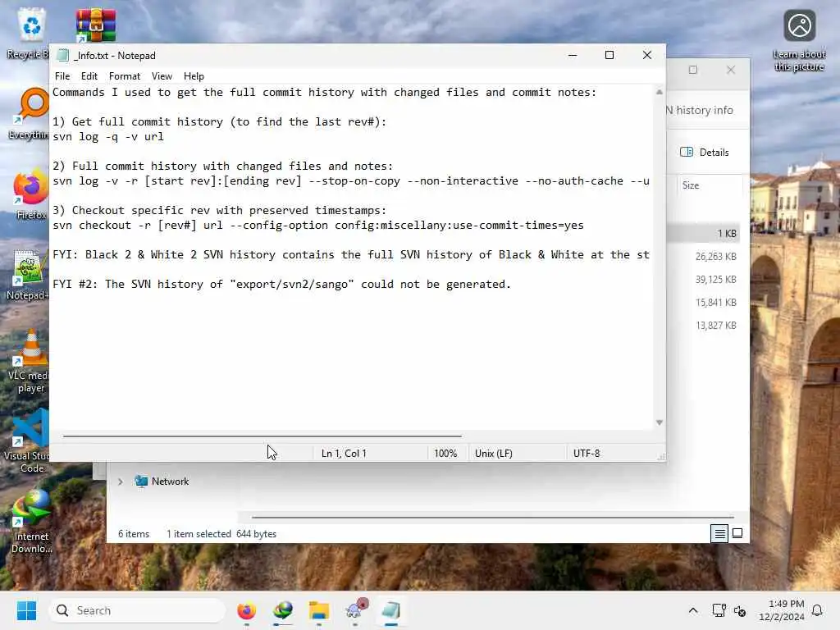The height and width of the screenshot is (630, 840).
Task: Open the clock and date flyout
Action: 781,610
